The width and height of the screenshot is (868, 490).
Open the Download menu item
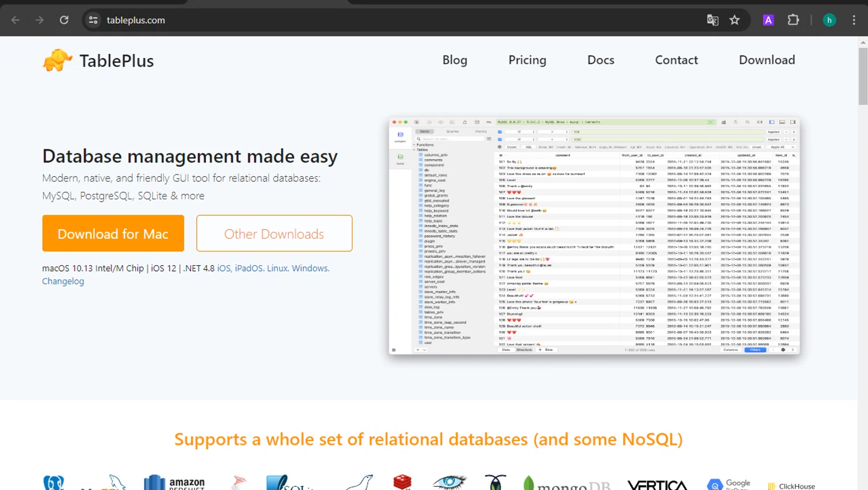tap(767, 60)
